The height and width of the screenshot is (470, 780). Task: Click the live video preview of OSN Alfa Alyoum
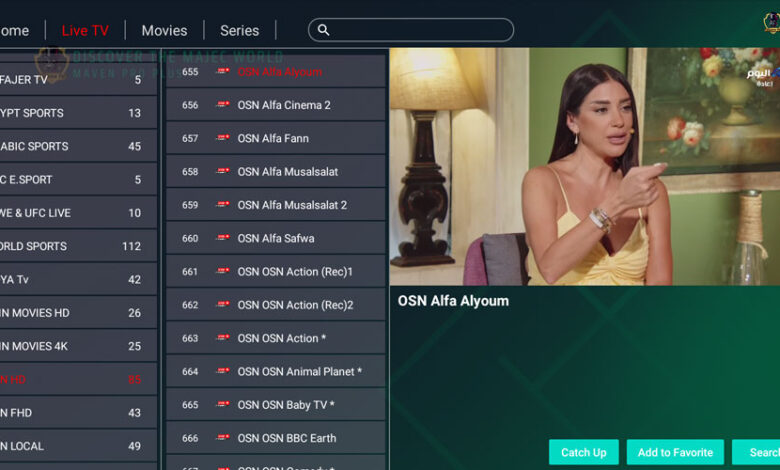(x=585, y=167)
